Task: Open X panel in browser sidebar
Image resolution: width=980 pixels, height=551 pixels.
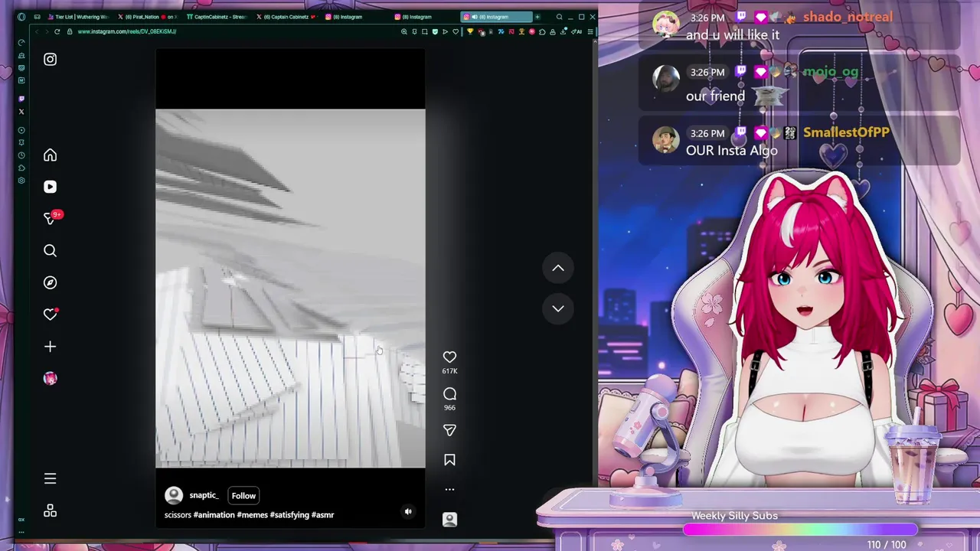Action: 21,112
